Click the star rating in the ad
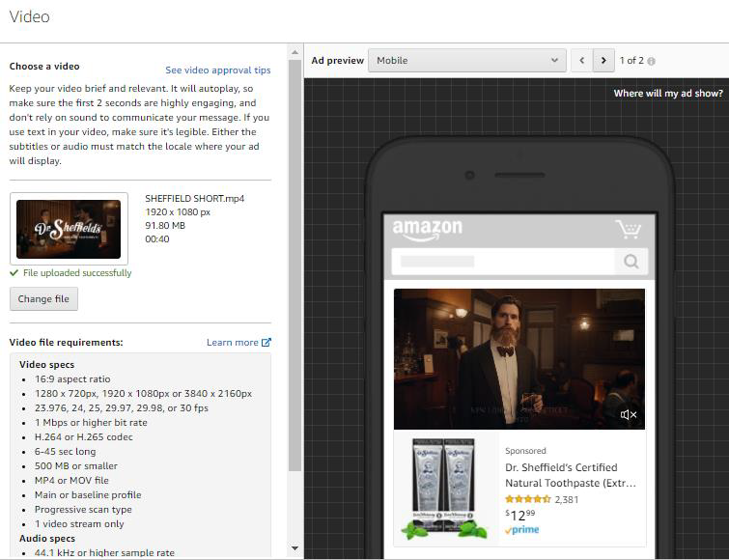The image size is (729, 560). [x=528, y=499]
